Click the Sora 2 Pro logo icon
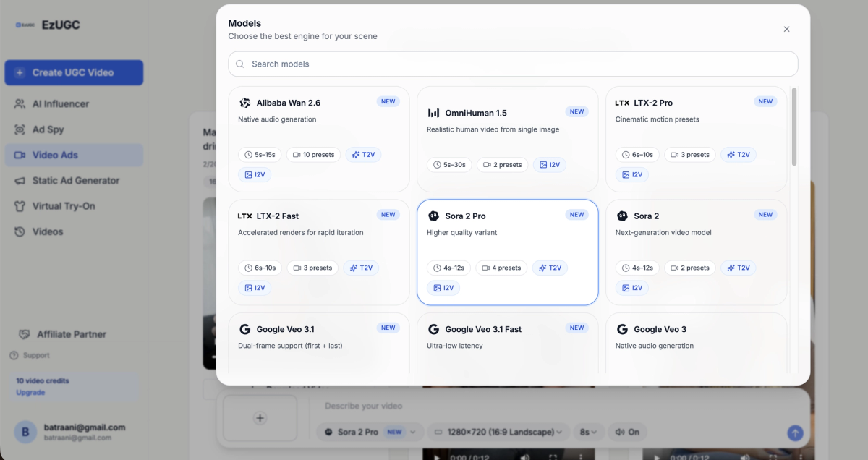 click(x=433, y=216)
